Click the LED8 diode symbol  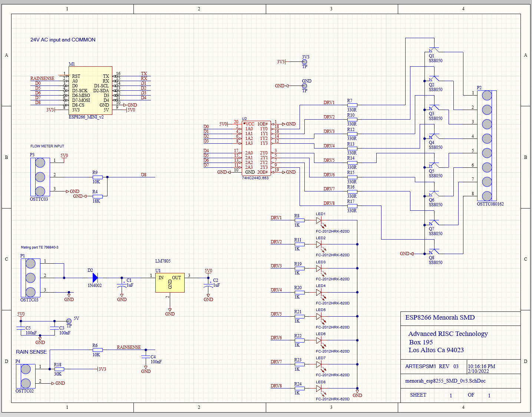[x=319, y=388]
